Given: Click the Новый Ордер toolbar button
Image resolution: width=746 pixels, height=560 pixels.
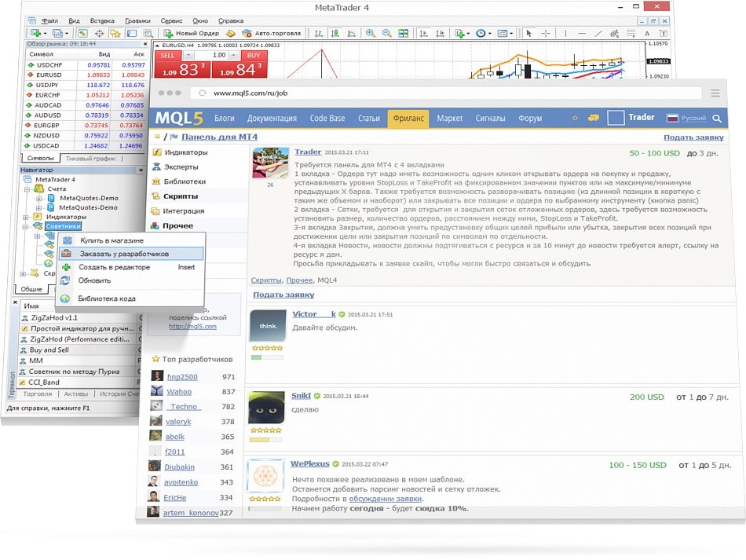Looking at the screenshot, I should pos(191,34).
